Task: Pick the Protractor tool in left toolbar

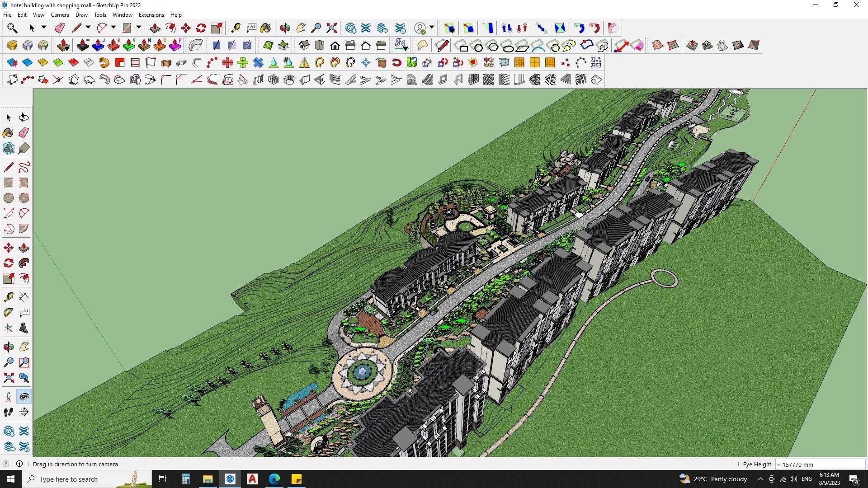Action: [x=9, y=312]
